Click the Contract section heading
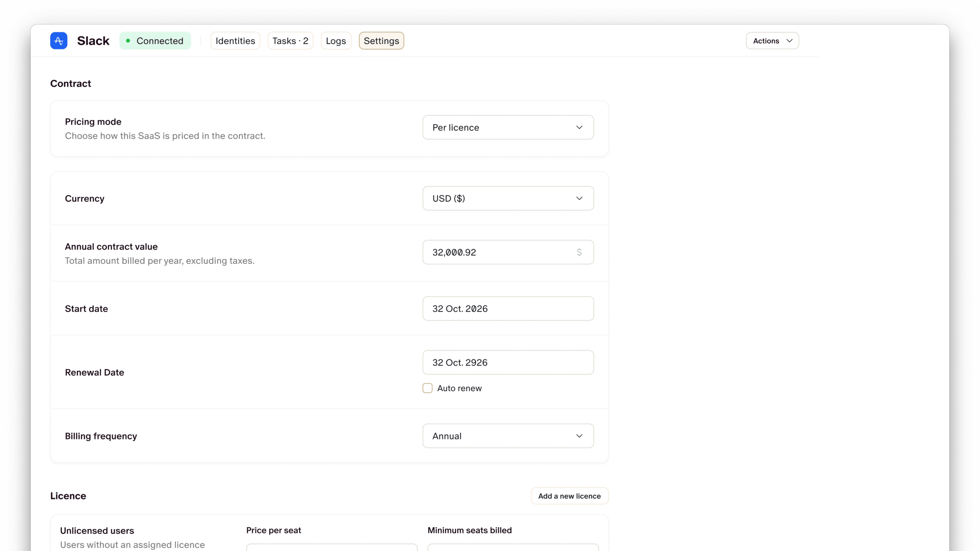This screenshot has height=551, width=980. (70, 84)
